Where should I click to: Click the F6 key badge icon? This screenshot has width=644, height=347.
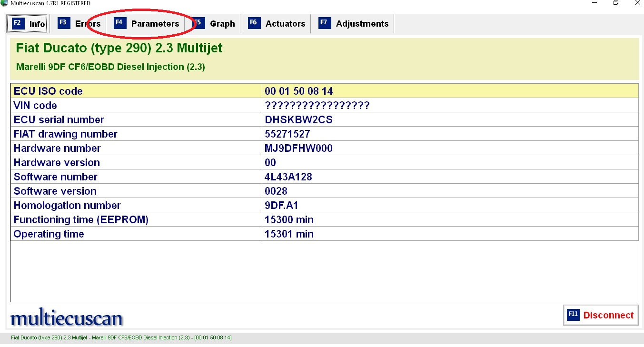[254, 23]
